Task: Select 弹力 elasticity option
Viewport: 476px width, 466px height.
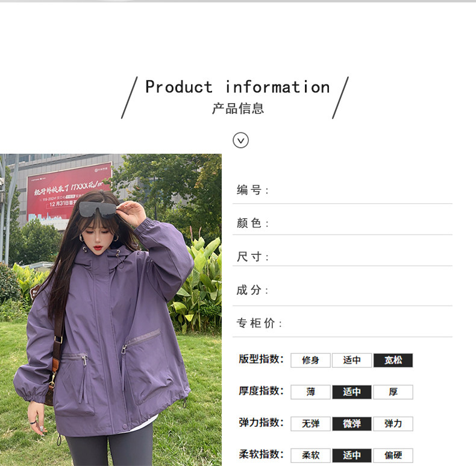Action: [393, 424]
